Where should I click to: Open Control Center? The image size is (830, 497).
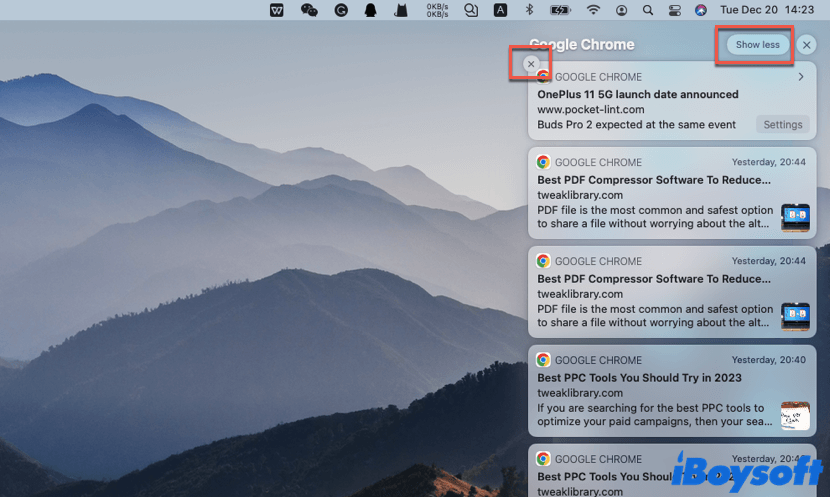674,10
